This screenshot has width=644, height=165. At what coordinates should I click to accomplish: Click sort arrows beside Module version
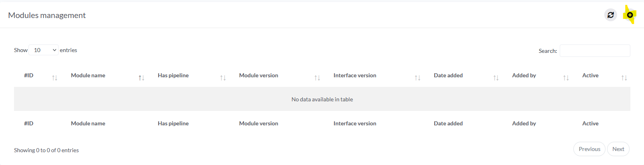click(x=317, y=78)
